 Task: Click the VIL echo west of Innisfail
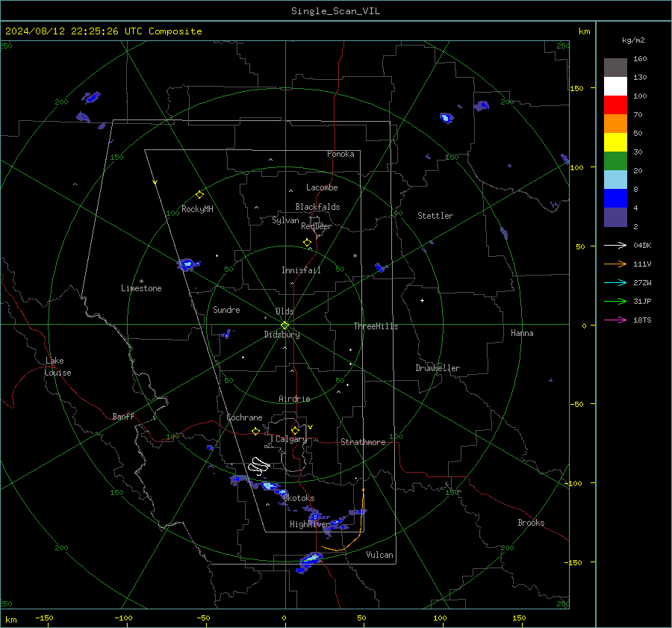click(x=187, y=264)
